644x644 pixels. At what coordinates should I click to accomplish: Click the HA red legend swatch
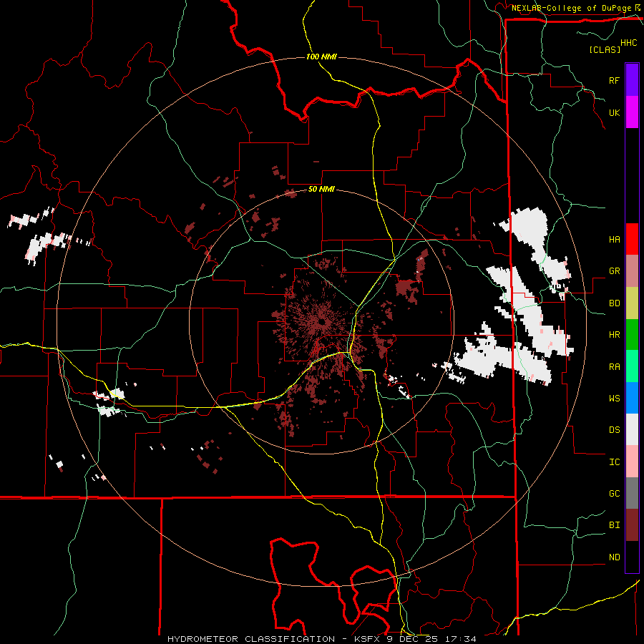(x=632, y=239)
